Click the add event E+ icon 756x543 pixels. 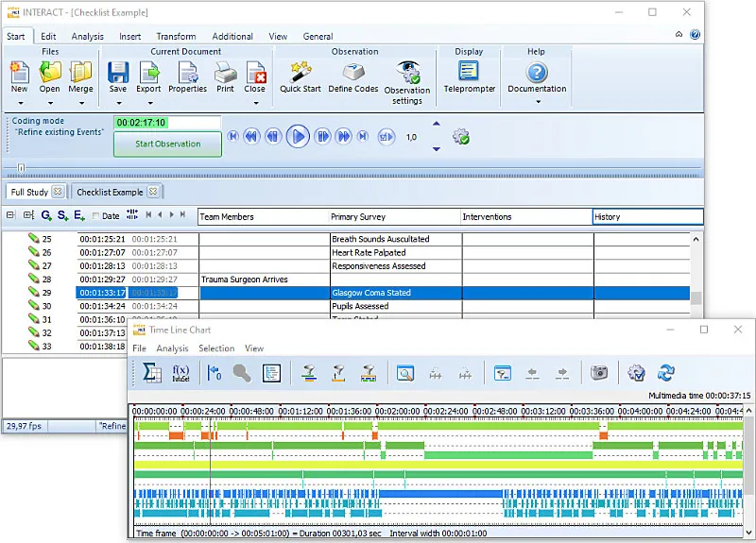79,215
